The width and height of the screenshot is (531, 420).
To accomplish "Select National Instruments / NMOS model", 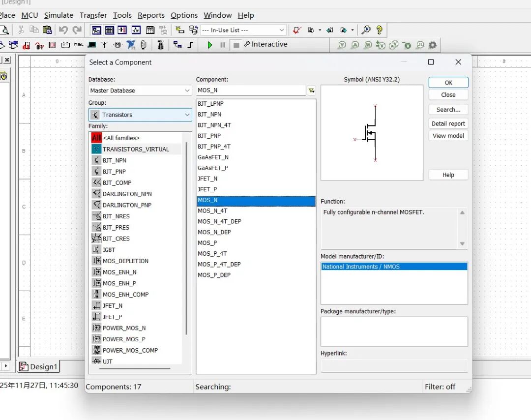I will coord(394,267).
